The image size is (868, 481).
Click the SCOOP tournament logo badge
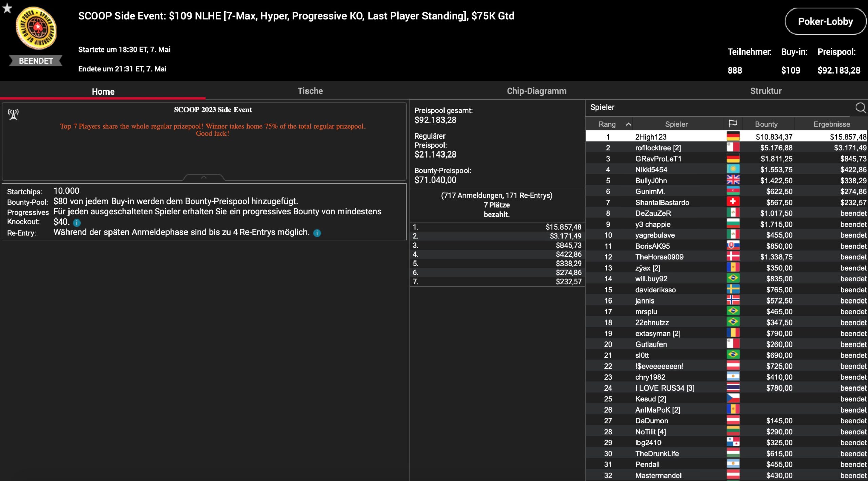tap(36, 28)
